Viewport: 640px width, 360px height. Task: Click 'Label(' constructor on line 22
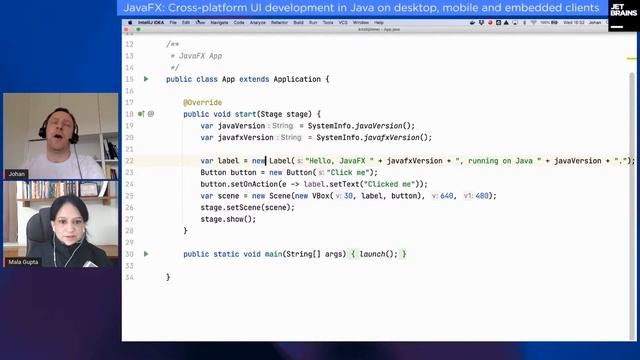pos(282,161)
